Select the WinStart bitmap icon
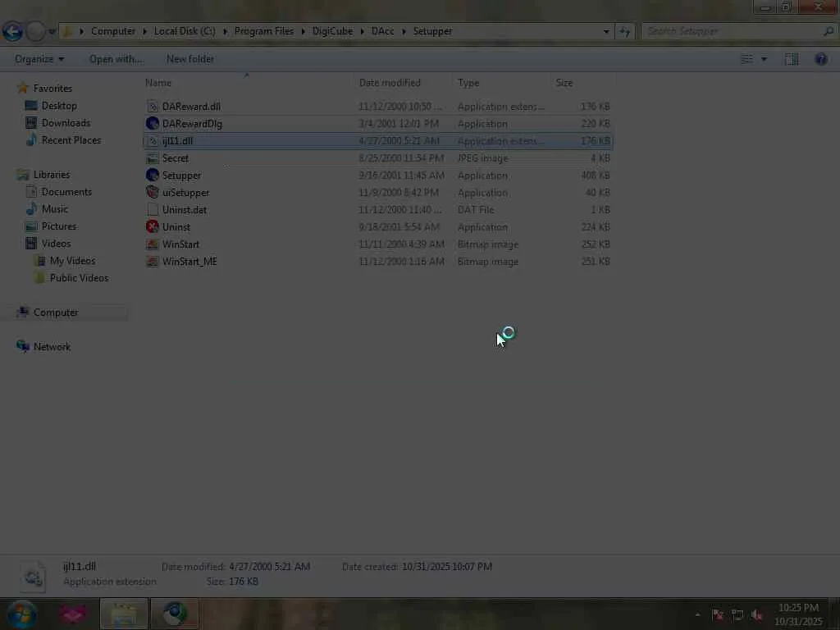The image size is (840, 630). pos(152,244)
